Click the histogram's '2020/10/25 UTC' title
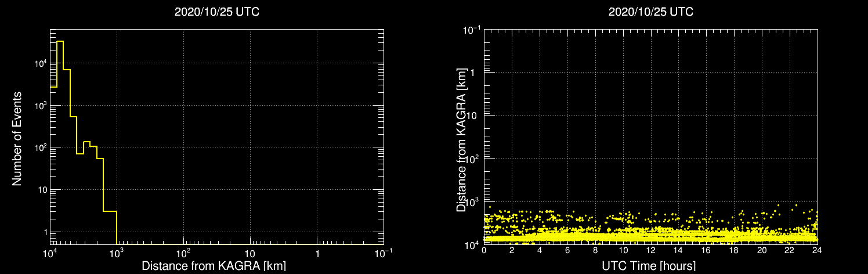 pos(217,12)
